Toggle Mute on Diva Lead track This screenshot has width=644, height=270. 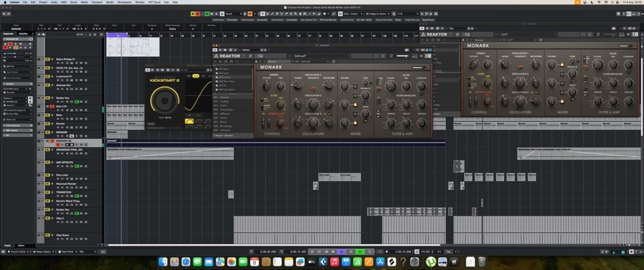coord(48,175)
